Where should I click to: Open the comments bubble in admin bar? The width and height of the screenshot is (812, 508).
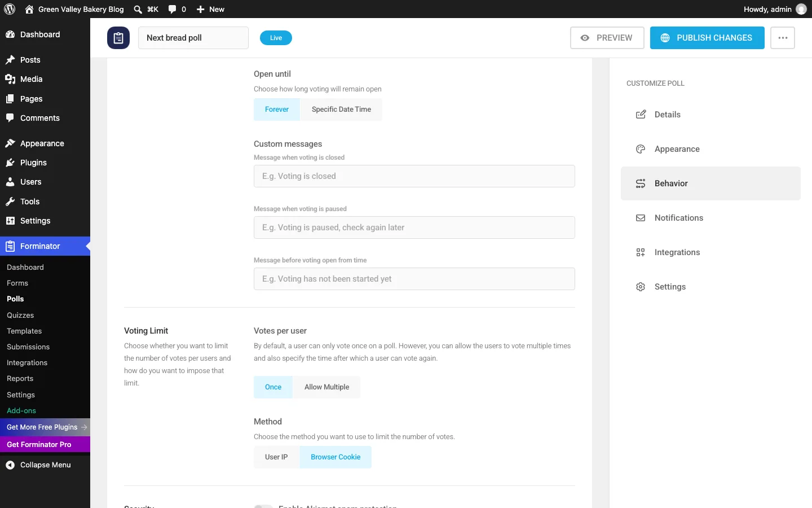click(x=172, y=9)
